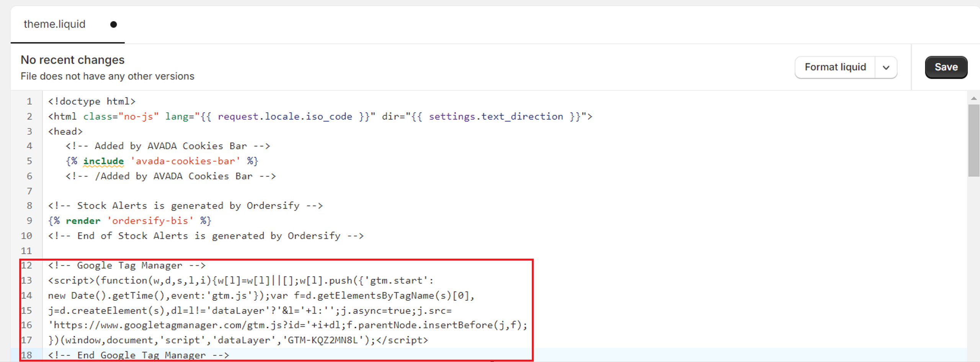Click the '<head>' tag on line 3
The width and height of the screenshot is (980, 362).
[x=65, y=131]
